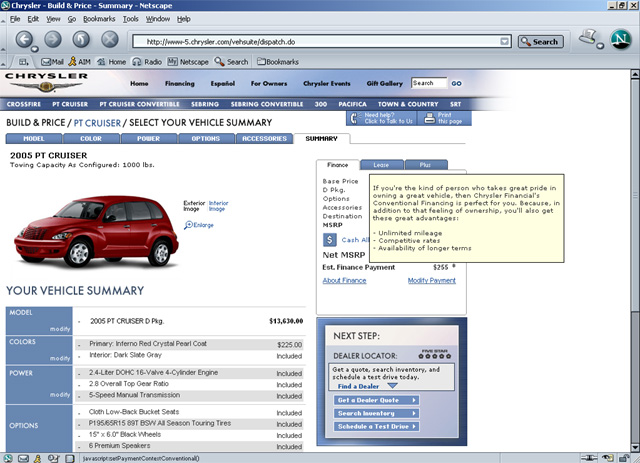Click modify under COLORS section
640x463 pixels.
click(x=60, y=358)
